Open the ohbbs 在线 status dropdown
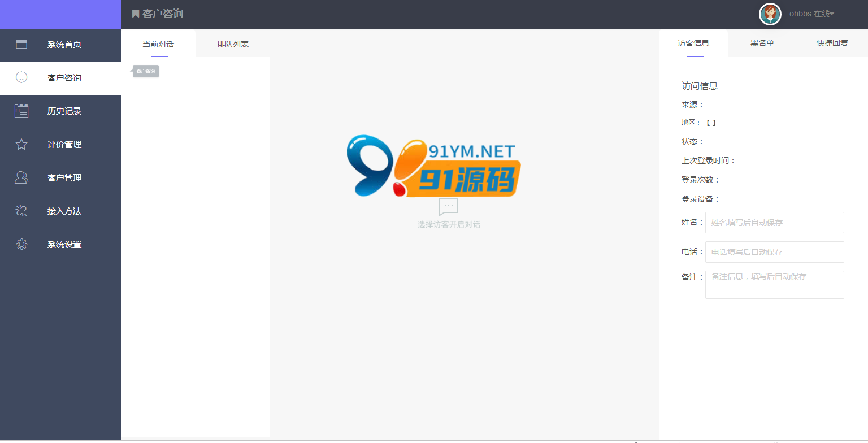The image size is (868, 443). click(x=811, y=14)
